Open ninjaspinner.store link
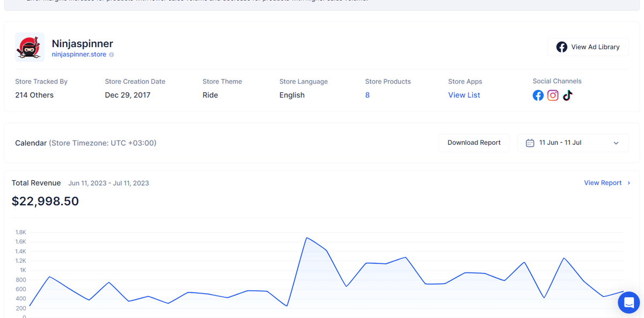Viewport: 644px width, 318px height. point(79,54)
